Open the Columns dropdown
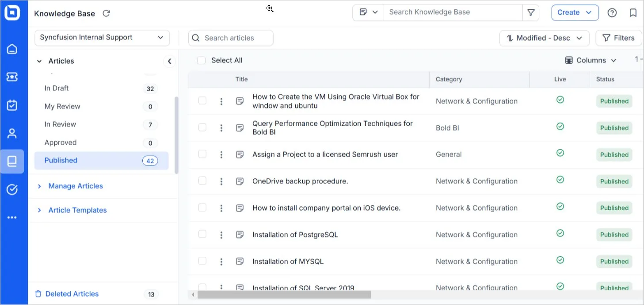The height and width of the screenshot is (305, 644). (x=591, y=60)
